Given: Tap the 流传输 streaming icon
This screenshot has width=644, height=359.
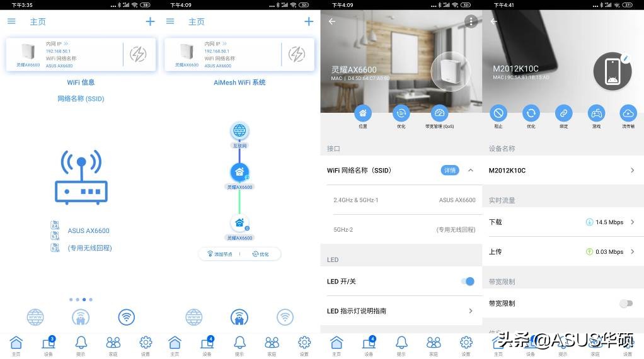Looking at the screenshot, I should tap(628, 113).
